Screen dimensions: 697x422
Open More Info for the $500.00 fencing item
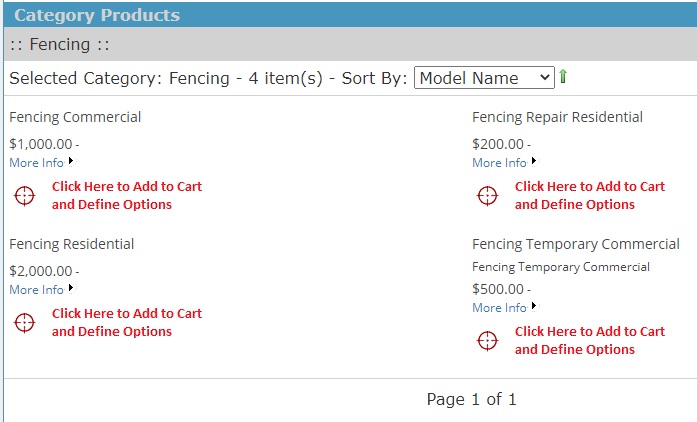coord(500,308)
